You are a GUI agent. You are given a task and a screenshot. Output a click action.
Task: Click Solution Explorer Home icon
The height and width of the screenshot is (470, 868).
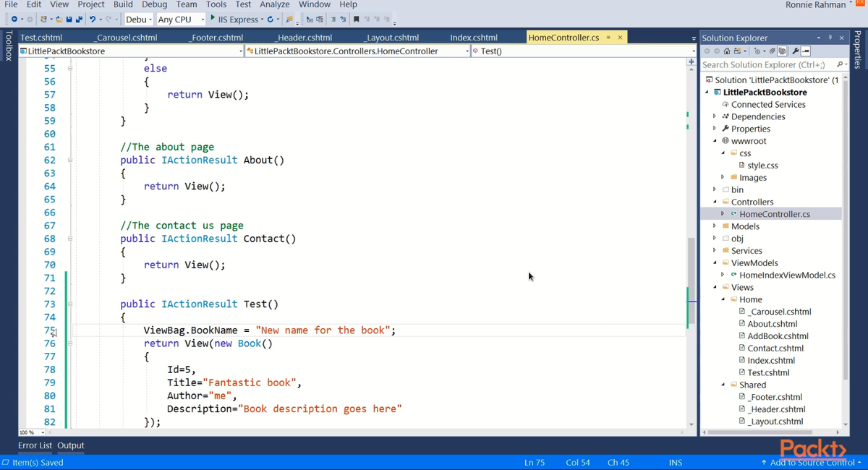[727, 51]
